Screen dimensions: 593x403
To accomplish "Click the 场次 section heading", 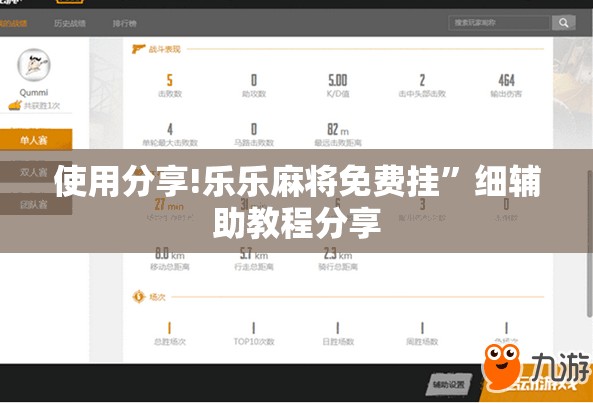I will point(157,297).
